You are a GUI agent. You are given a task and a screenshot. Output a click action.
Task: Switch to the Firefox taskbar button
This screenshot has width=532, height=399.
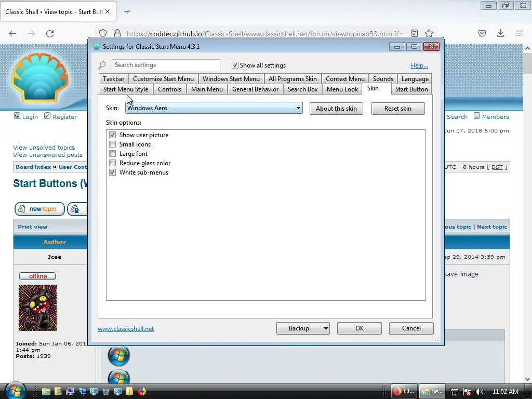coord(404,391)
